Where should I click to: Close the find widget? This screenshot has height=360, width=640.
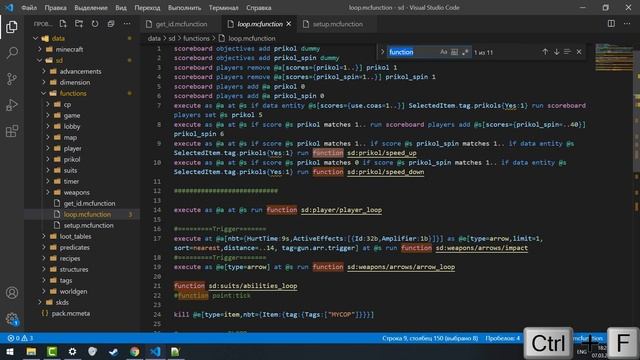tap(579, 52)
